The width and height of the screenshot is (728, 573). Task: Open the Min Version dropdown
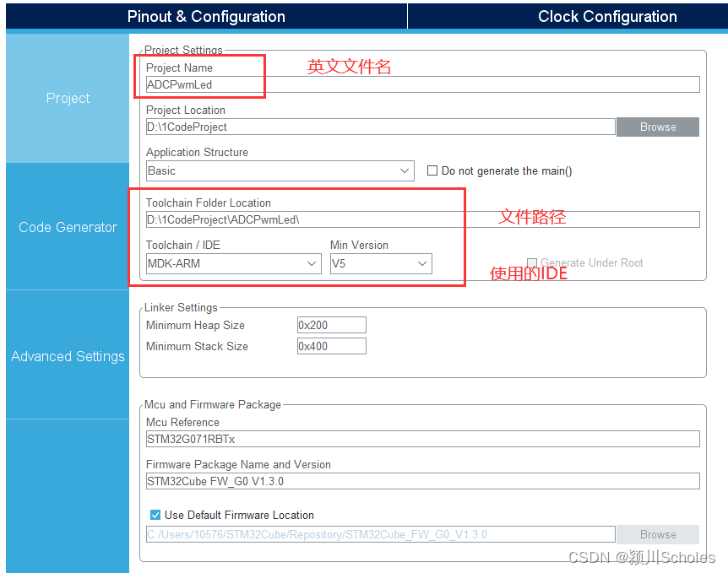coord(381,263)
